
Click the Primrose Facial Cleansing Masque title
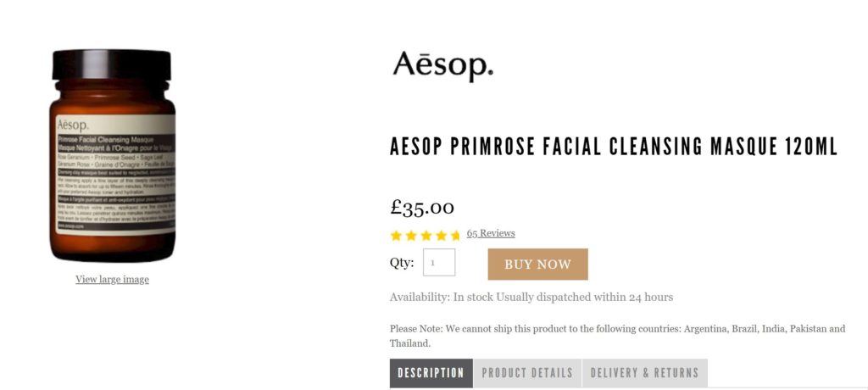coord(614,147)
